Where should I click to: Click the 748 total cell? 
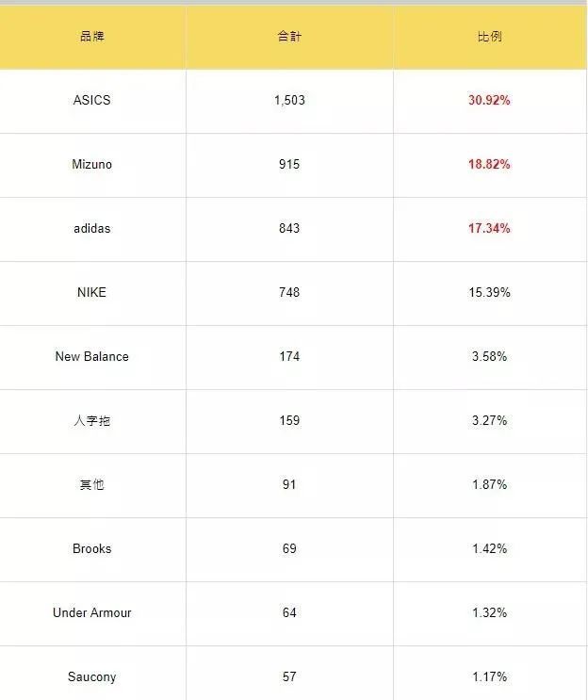[x=289, y=292]
